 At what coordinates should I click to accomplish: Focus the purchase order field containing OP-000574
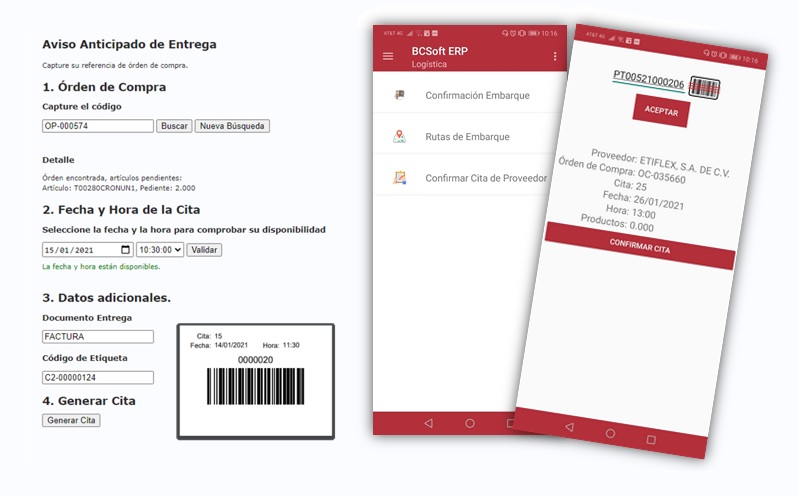point(98,126)
